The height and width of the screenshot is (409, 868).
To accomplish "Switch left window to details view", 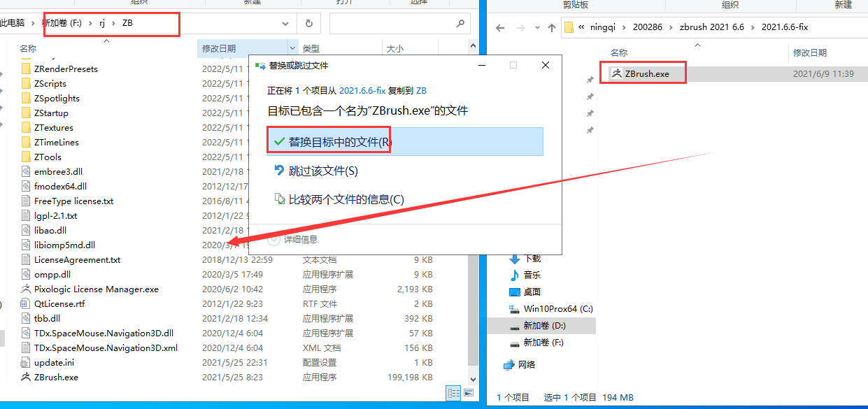I will tap(454, 394).
